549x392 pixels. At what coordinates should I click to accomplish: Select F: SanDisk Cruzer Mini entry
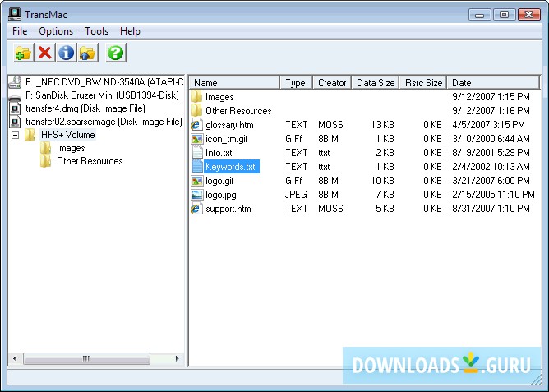pyautogui.click(x=102, y=95)
